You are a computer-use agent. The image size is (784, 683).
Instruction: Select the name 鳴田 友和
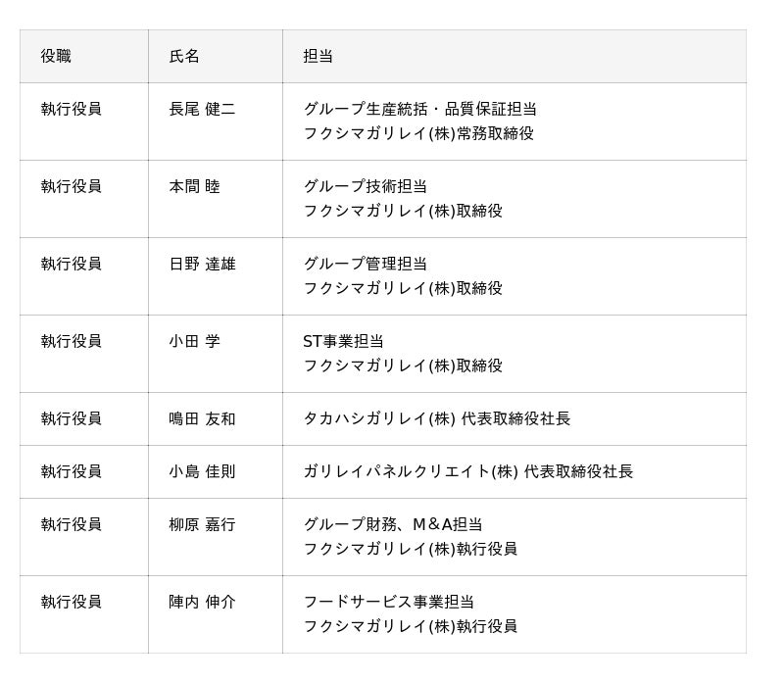coord(202,419)
